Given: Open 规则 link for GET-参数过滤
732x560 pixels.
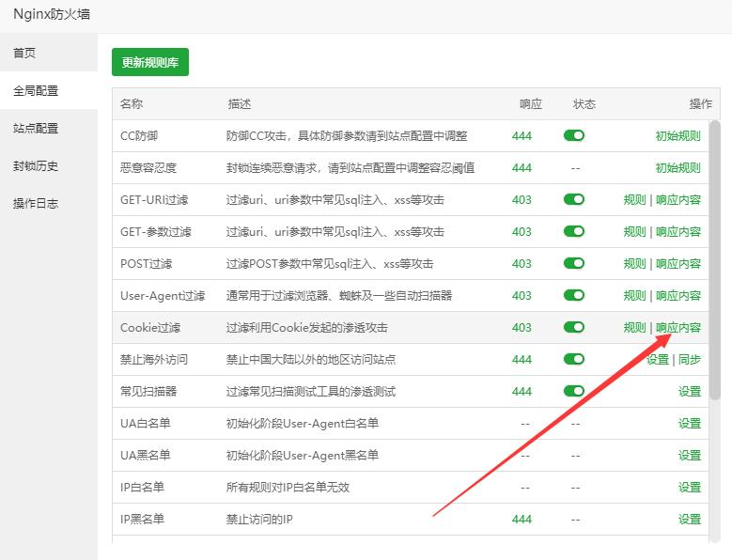Looking at the screenshot, I should click(x=634, y=231).
